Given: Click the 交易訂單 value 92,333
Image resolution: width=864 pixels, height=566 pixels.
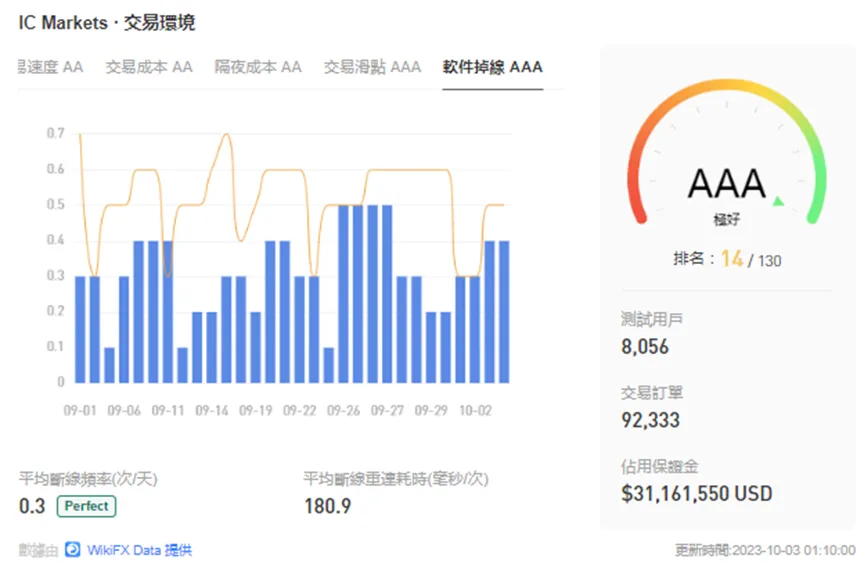Looking at the screenshot, I should (x=650, y=420).
